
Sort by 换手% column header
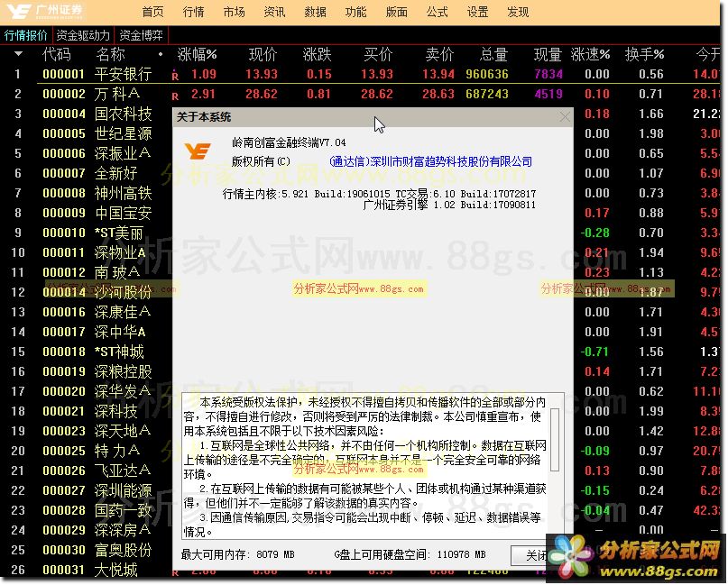[644, 55]
